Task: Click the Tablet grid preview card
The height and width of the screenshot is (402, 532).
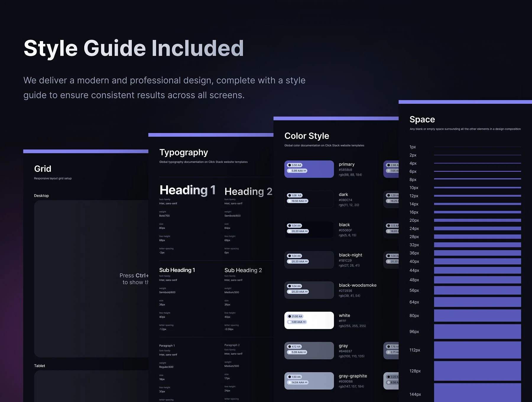Action: click(x=92, y=386)
